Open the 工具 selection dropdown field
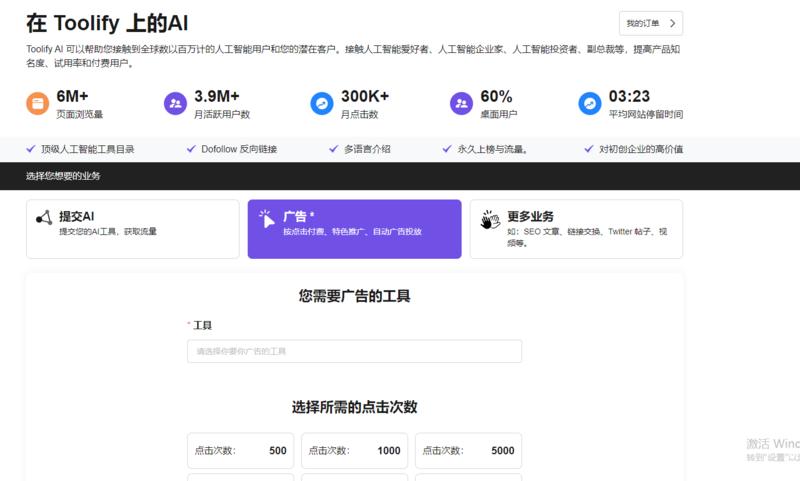 (355, 351)
